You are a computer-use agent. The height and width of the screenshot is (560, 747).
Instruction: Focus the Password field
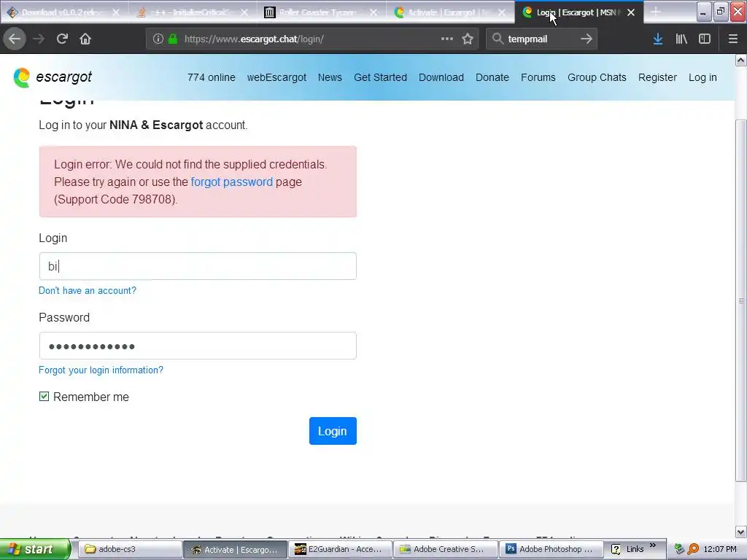tap(198, 346)
